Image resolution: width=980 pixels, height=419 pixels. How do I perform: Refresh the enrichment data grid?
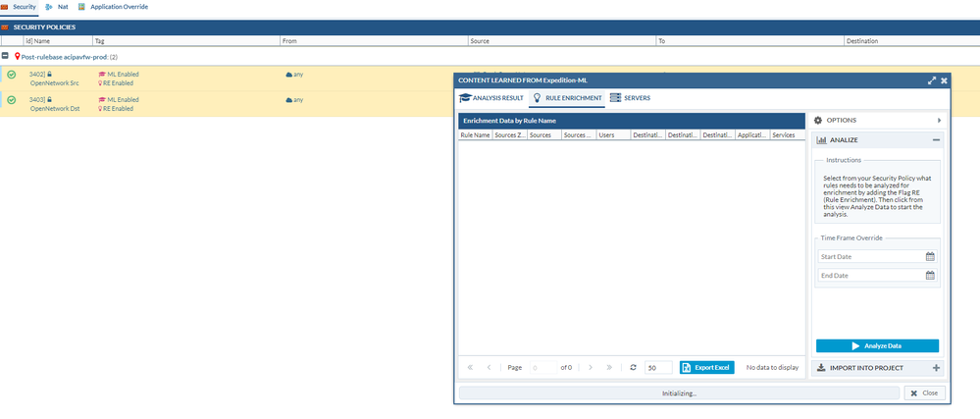pos(633,368)
